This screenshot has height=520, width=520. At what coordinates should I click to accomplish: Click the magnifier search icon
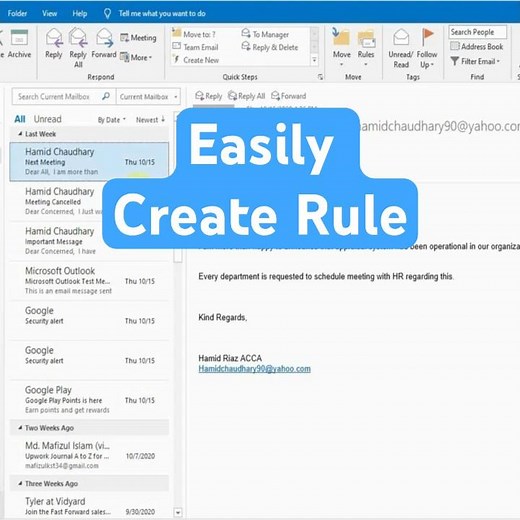tap(106, 96)
